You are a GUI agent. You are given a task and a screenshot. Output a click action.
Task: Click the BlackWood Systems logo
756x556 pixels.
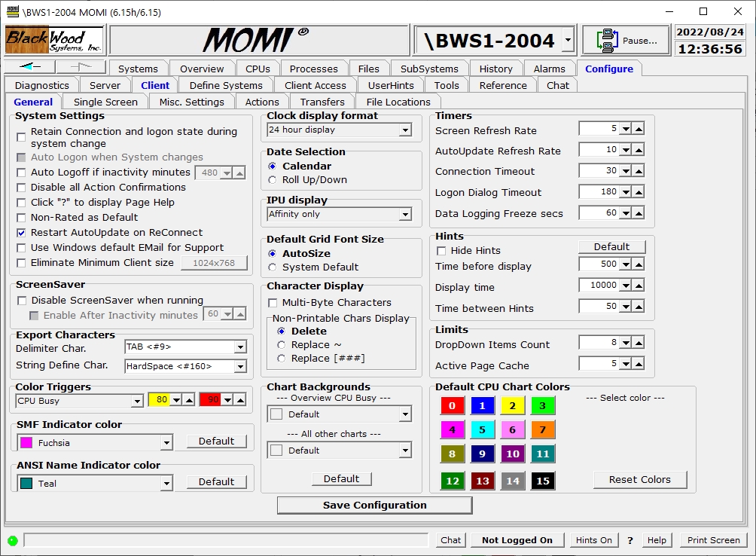(54, 40)
